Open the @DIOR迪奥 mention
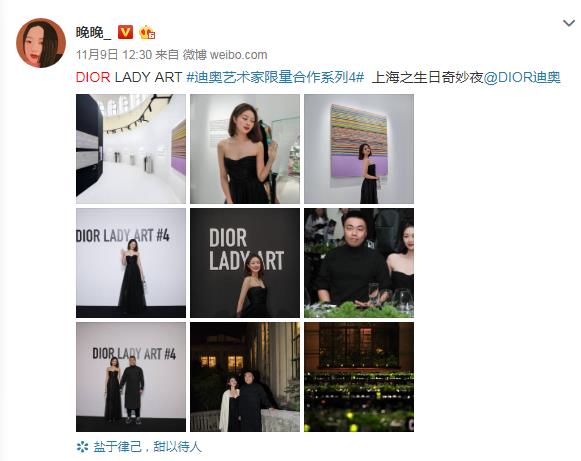The height and width of the screenshot is (461, 581). click(522, 77)
